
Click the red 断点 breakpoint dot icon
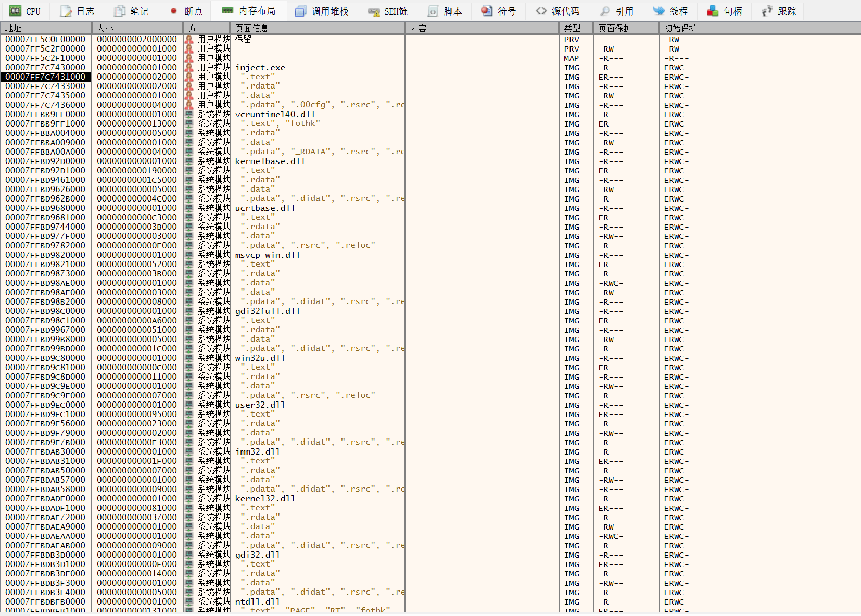[x=173, y=11]
